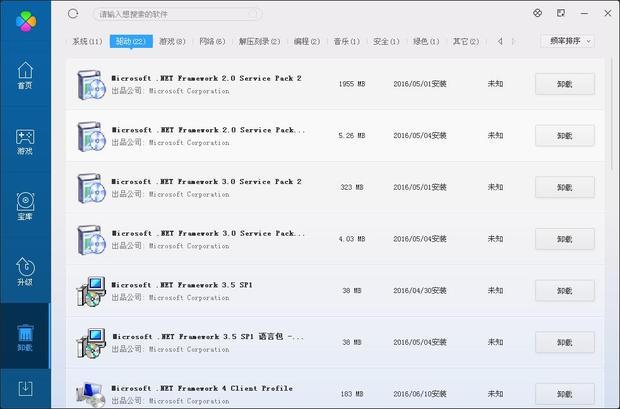Click the 1955 MB size value
This screenshot has width=620, height=409.
coord(352,84)
